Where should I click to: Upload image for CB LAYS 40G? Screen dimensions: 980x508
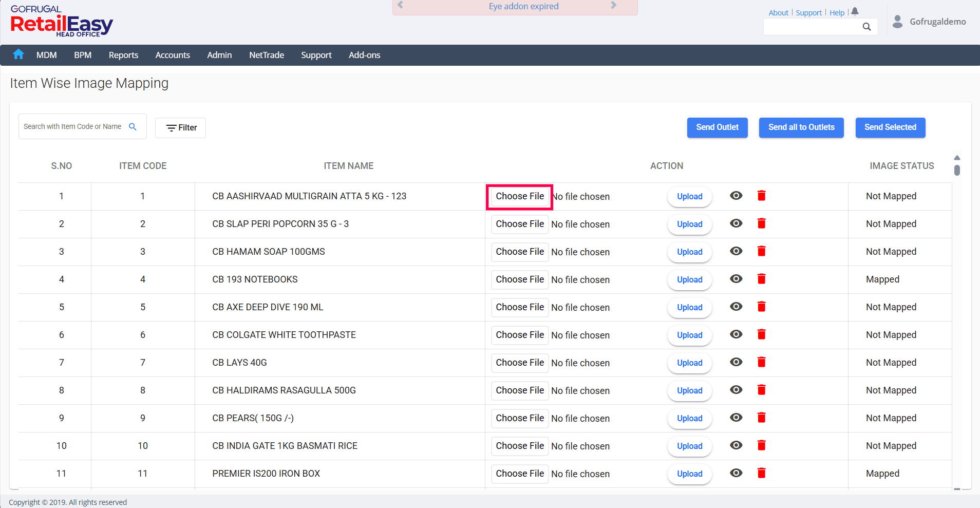tap(690, 363)
